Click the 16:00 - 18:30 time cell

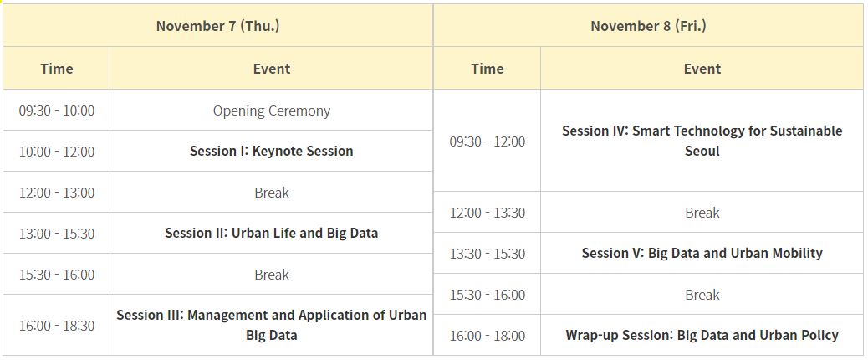57,325
